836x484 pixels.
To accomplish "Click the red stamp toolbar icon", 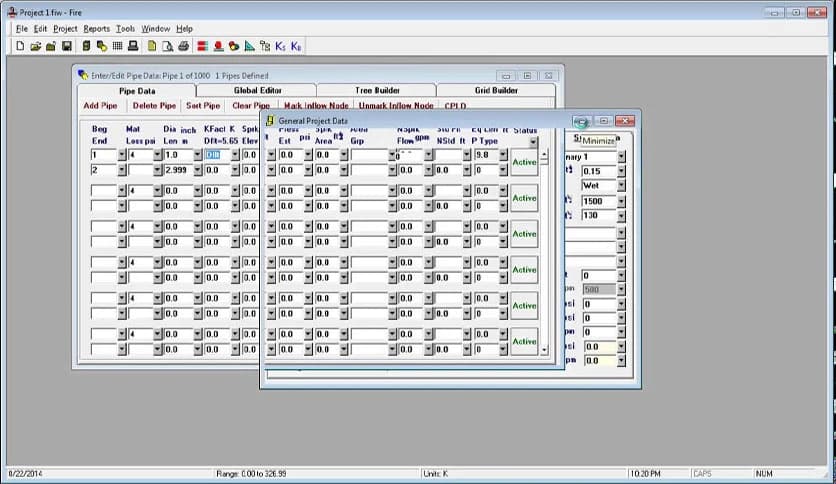I will (218, 46).
